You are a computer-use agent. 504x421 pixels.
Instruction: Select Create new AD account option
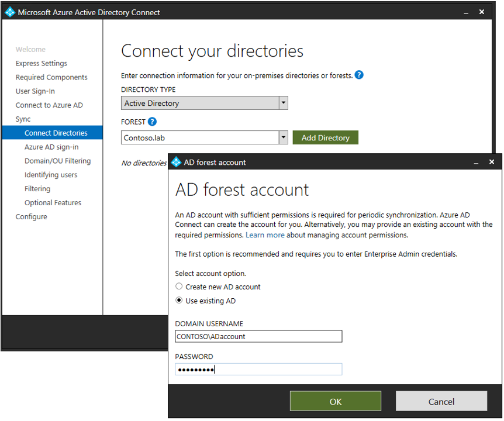179,287
